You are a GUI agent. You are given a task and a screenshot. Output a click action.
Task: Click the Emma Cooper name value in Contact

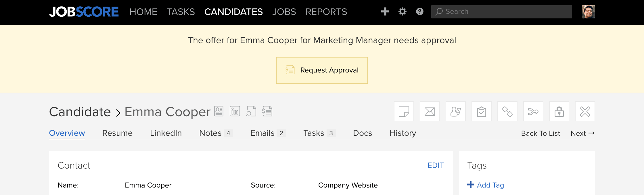point(148,185)
